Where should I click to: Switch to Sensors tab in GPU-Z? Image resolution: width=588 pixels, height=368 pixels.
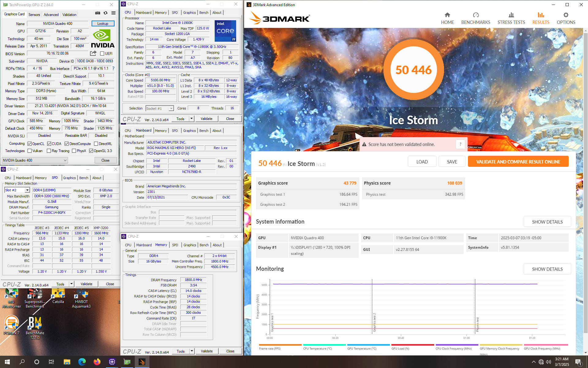pyautogui.click(x=34, y=14)
